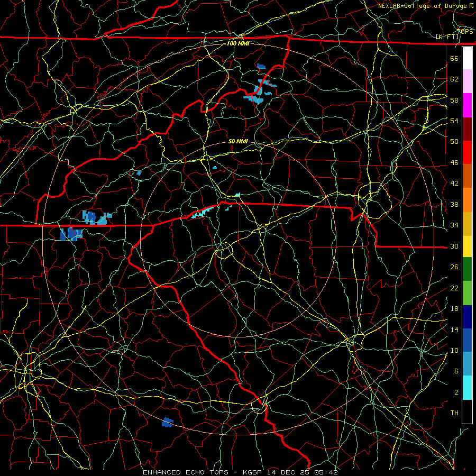Click the 10 value on the scale
The height and width of the screenshot is (476, 476).
(454, 350)
